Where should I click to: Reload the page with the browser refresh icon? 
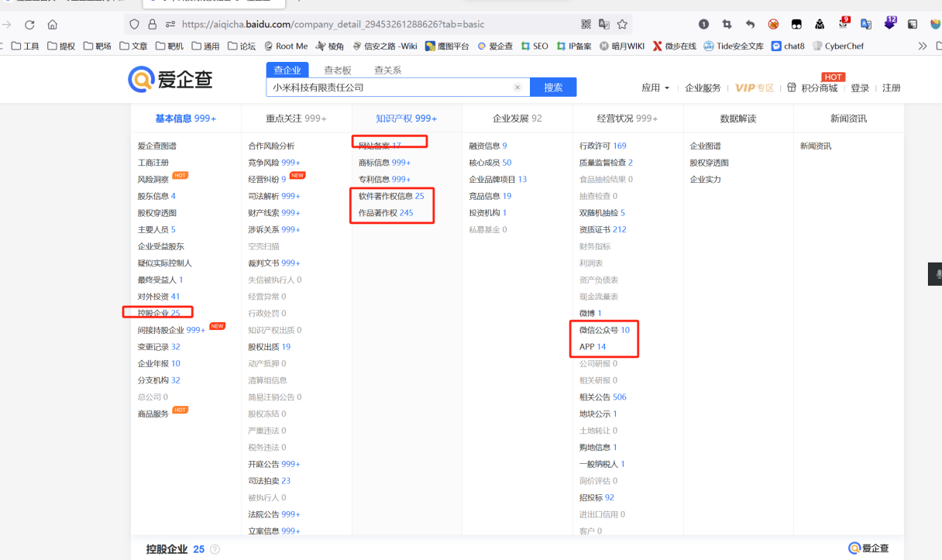pos(29,25)
